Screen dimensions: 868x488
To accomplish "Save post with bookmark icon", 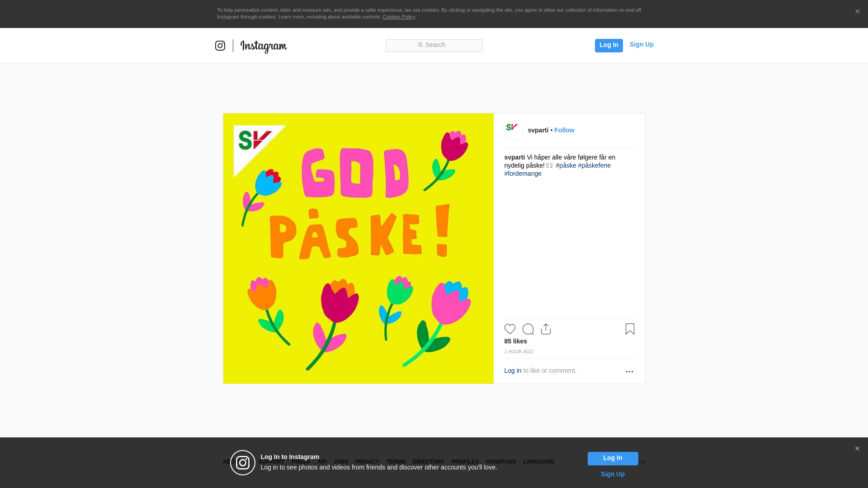I will coord(630,329).
